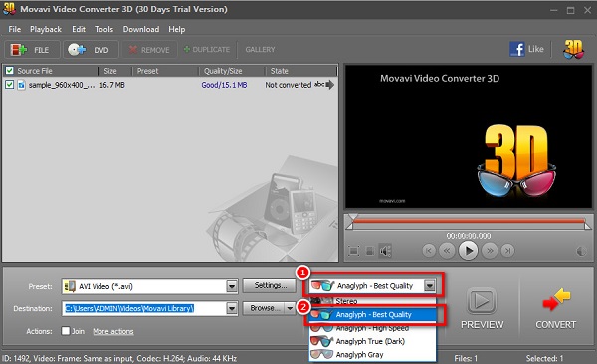Open the Tools menu

click(x=103, y=29)
